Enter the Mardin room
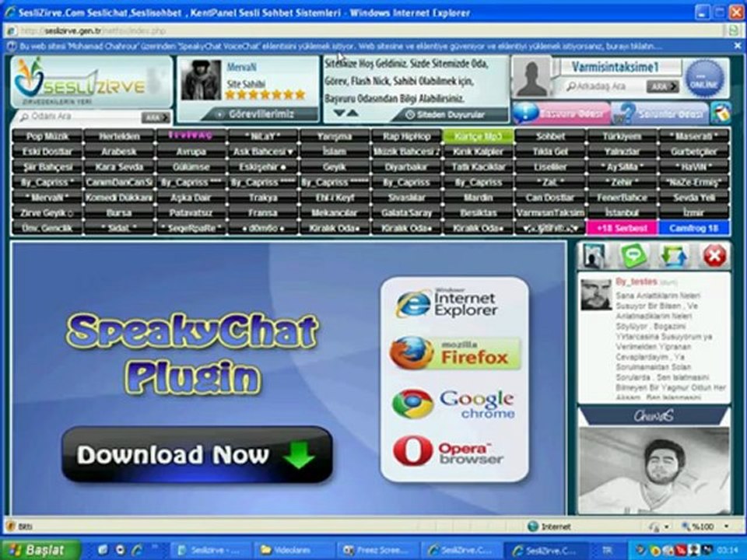The width and height of the screenshot is (747, 560). point(478,198)
